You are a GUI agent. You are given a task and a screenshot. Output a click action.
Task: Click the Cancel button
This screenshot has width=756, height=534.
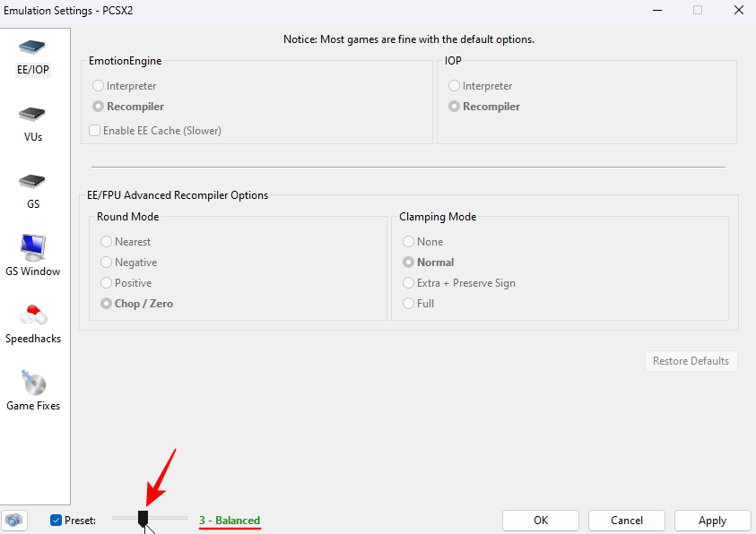coord(627,520)
